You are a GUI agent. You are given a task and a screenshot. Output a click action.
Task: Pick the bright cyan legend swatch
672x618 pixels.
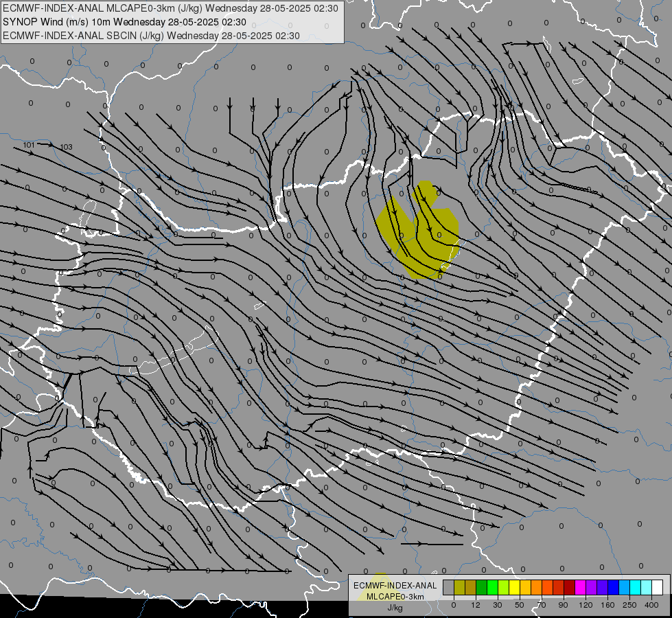[x=636, y=587]
